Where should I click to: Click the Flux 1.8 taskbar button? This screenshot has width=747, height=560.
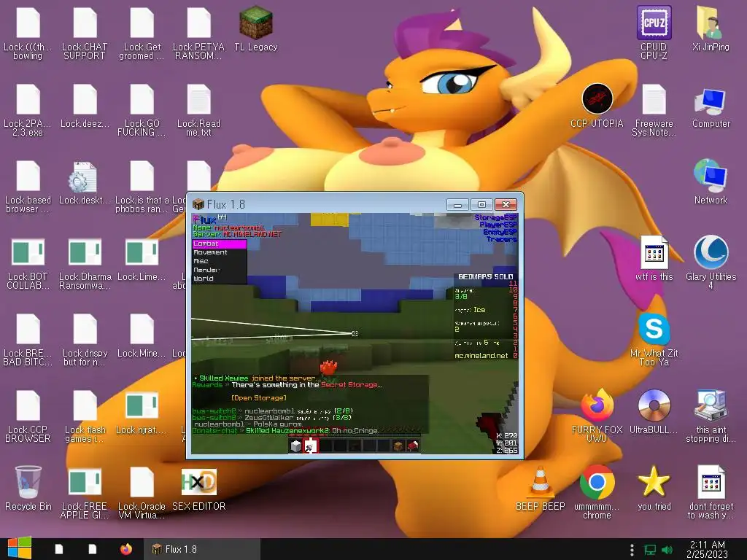202,549
